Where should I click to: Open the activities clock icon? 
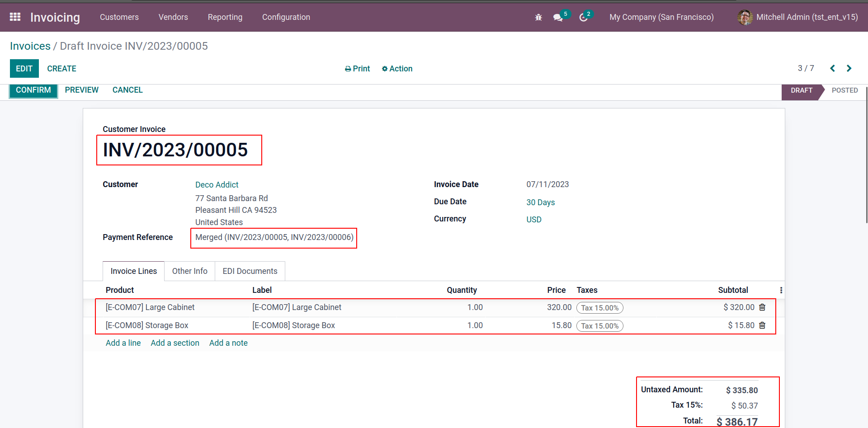[584, 17]
